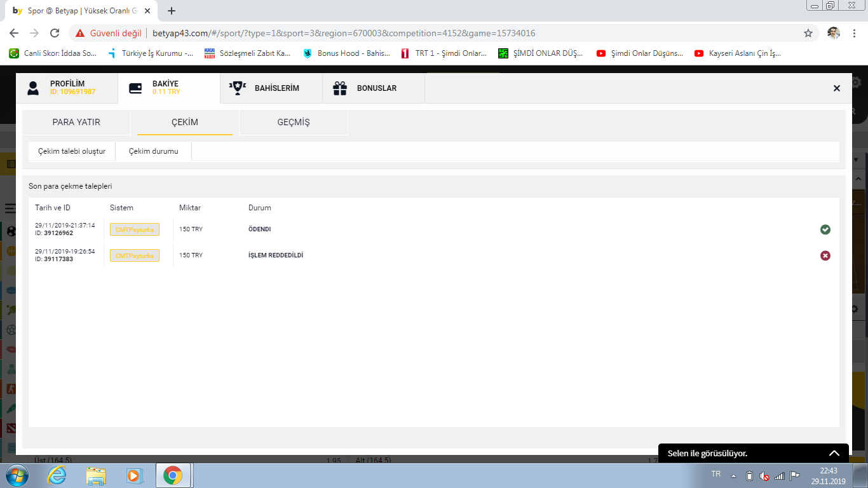Click the address bar URL
This screenshot has width=868, height=488.
[343, 33]
